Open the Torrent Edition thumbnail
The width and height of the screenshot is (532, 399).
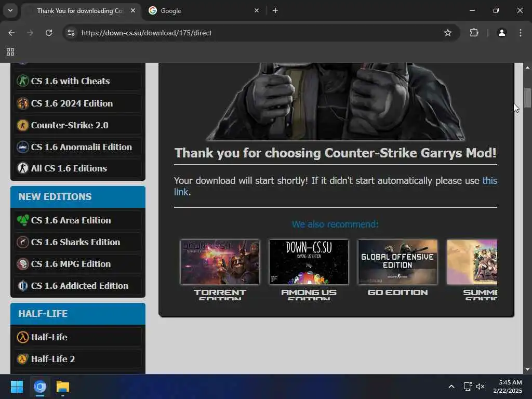(220, 262)
